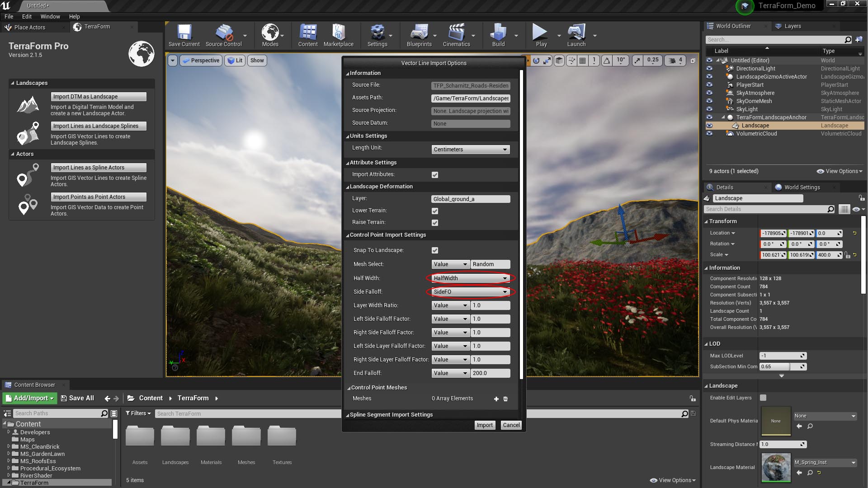Open Details property matrix grid icon

pos(844,209)
